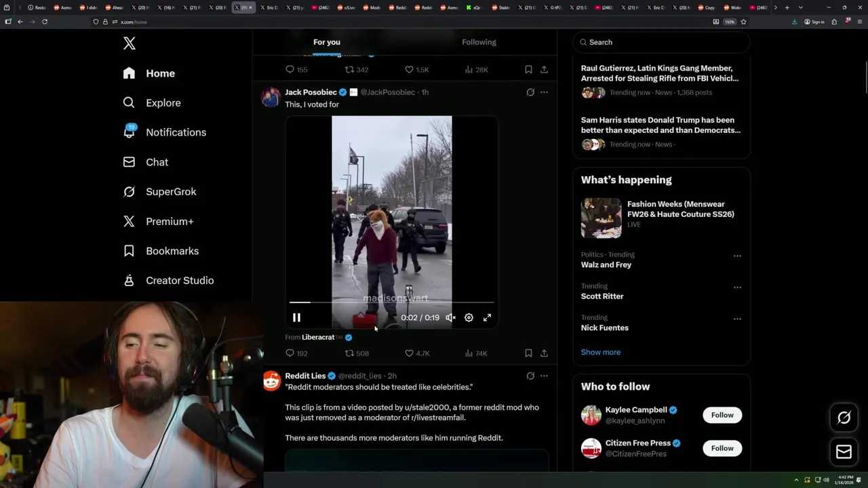Open the Sam Harris news story

click(x=661, y=134)
